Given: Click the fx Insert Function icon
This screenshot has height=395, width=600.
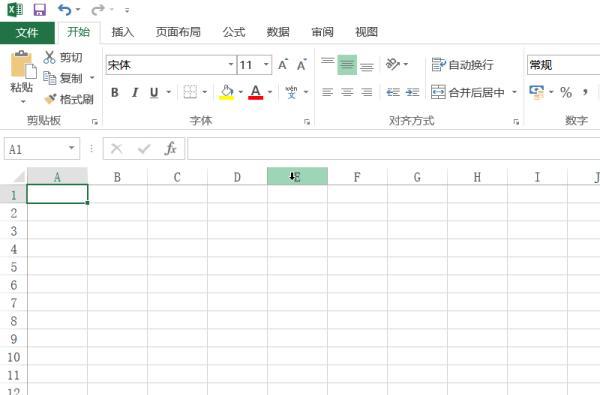Looking at the screenshot, I should click(170, 149).
